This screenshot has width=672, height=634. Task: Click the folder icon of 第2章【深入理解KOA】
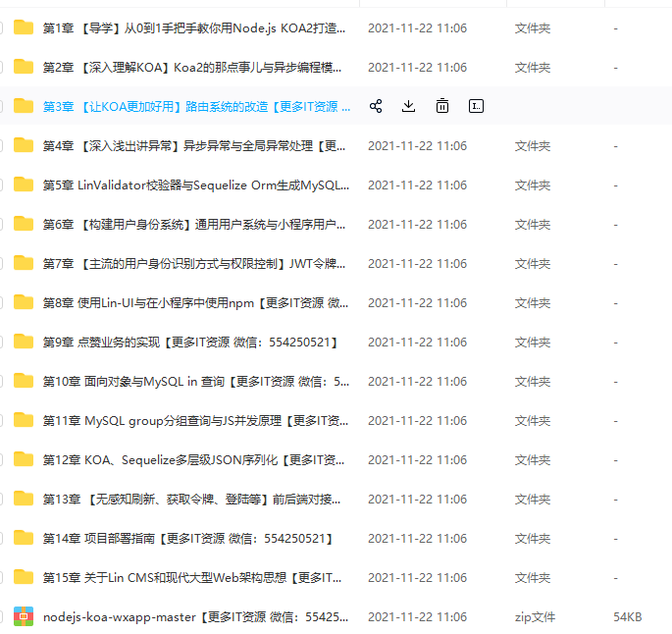[24, 67]
